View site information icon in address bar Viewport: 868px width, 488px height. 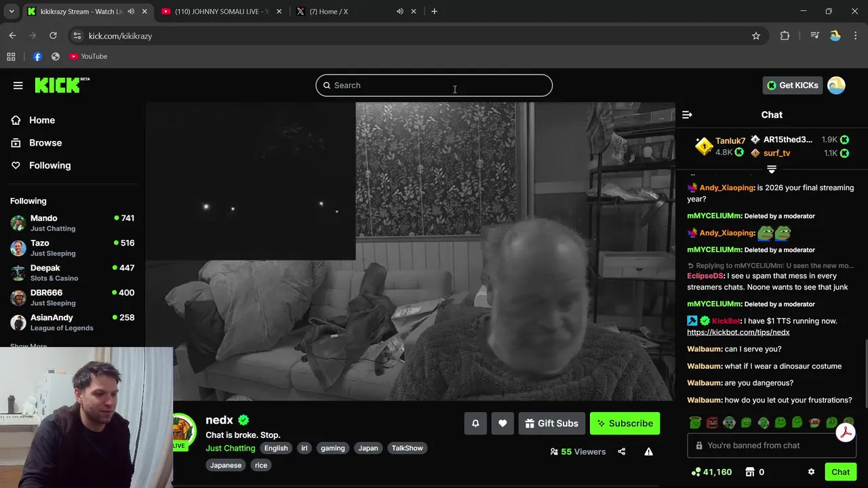(77, 36)
